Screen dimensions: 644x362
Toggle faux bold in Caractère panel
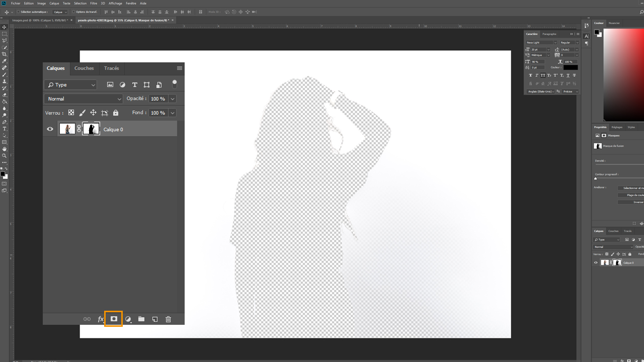click(531, 75)
